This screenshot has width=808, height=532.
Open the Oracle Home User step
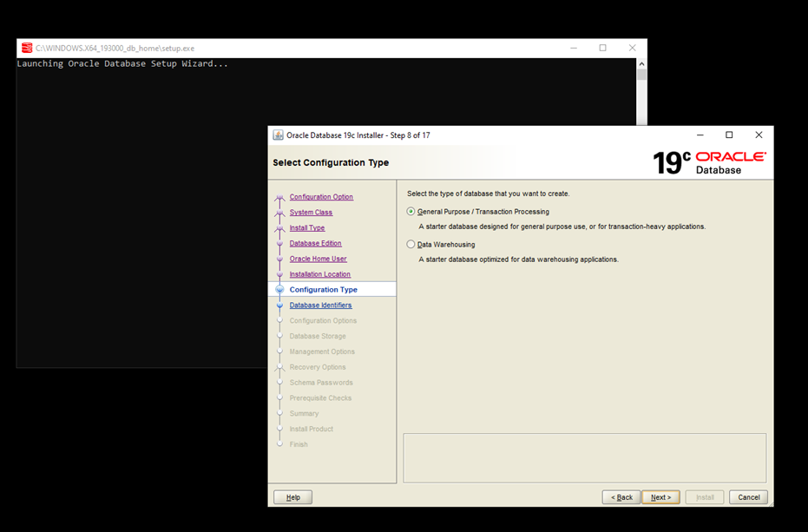click(x=318, y=259)
